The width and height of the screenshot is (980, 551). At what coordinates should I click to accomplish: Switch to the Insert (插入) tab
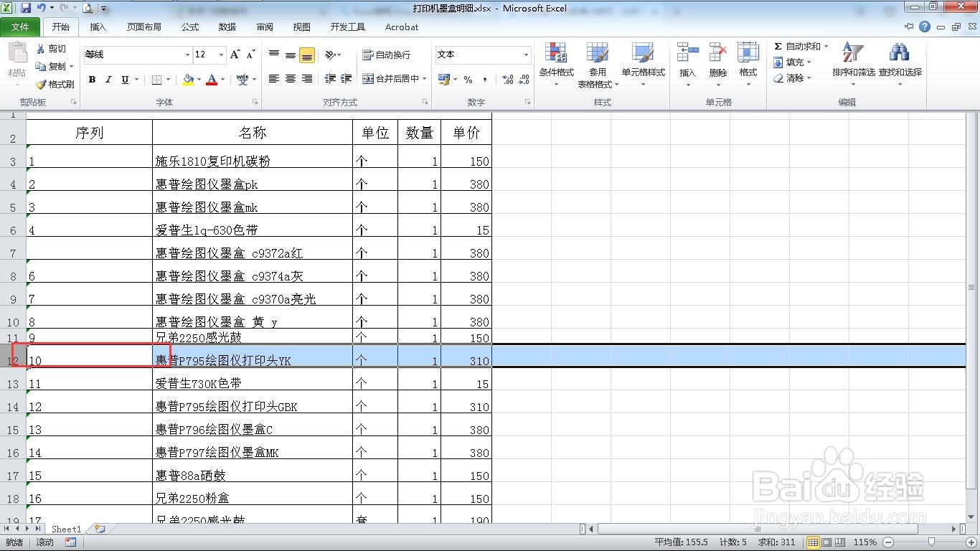pyautogui.click(x=98, y=27)
